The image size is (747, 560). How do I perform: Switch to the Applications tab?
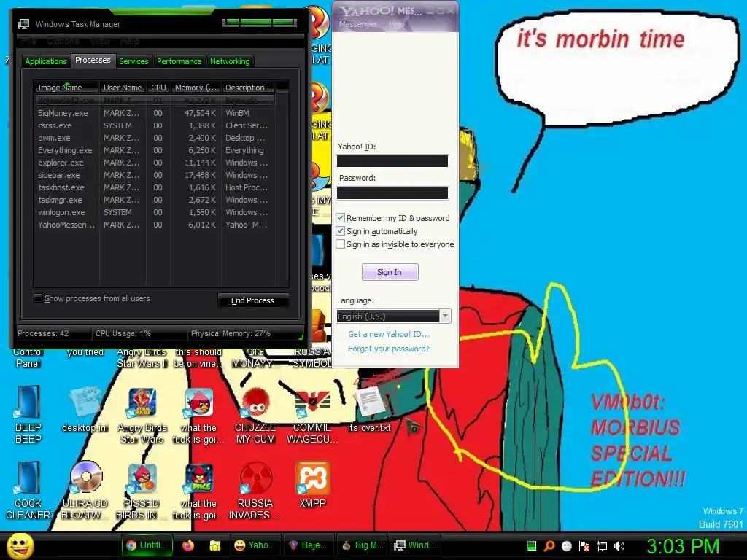point(46,61)
